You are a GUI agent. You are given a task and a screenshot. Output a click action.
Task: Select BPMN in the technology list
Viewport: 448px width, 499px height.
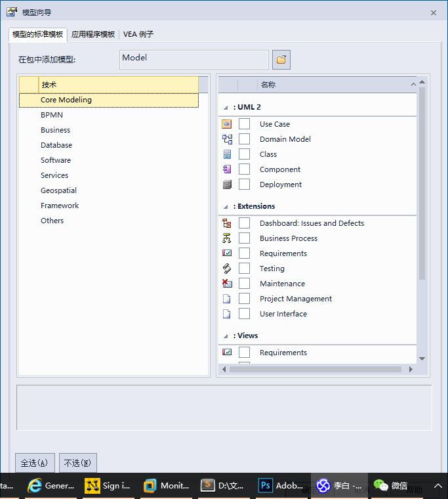point(52,115)
